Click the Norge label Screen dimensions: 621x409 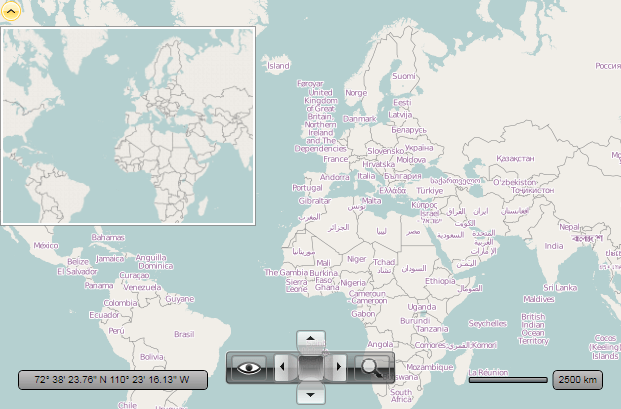click(356, 93)
